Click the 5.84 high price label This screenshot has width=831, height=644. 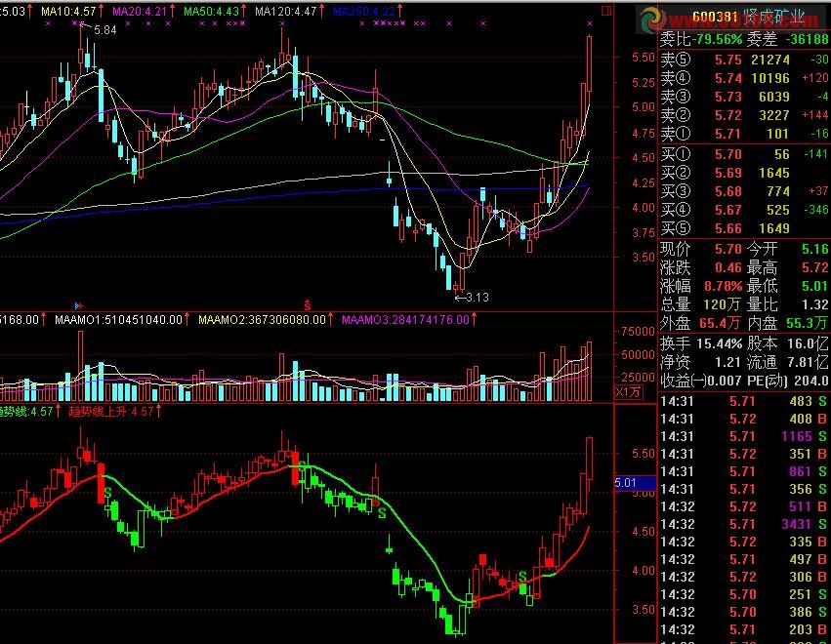click(104, 30)
